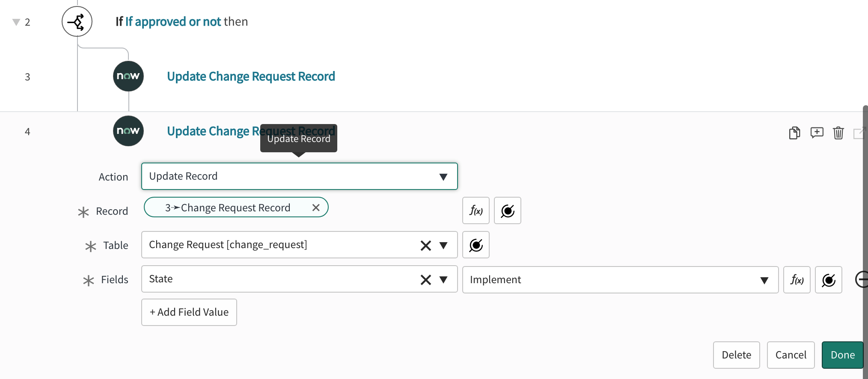Open the script f(x) toggle for Record
Viewport: 868px width, 379px height.
pyautogui.click(x=476, y=210)
